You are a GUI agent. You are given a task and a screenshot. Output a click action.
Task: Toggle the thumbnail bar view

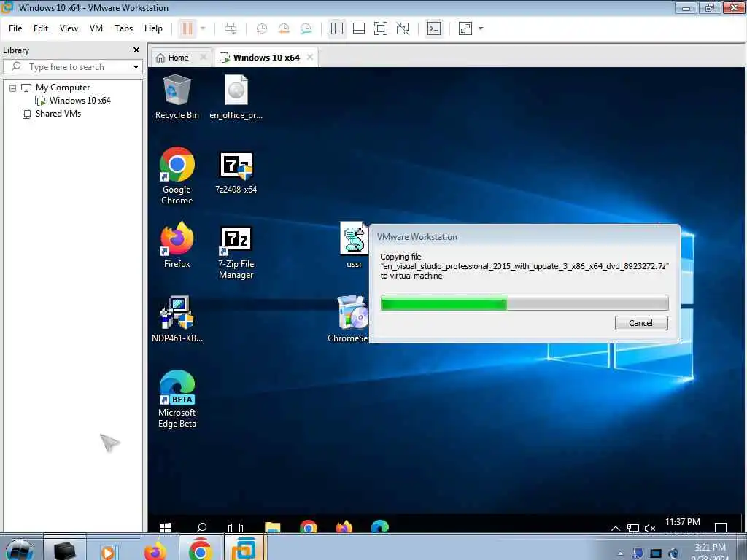tap(359, 28)
